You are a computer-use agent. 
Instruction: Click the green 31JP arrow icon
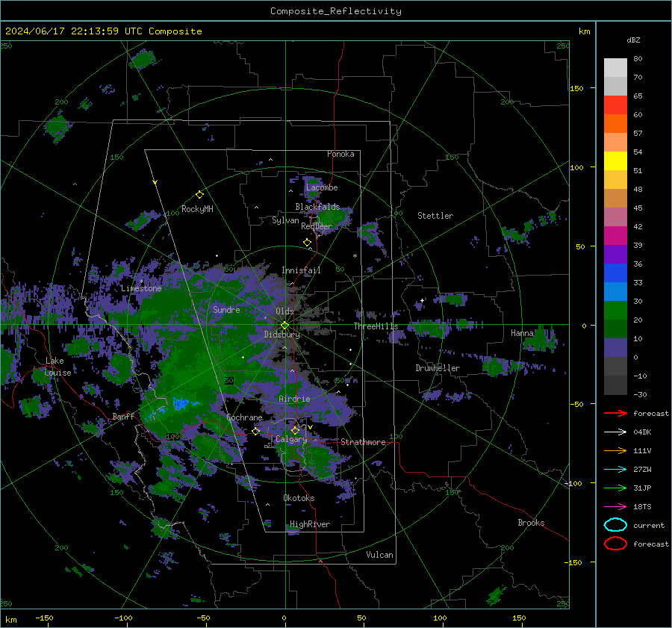615,488
